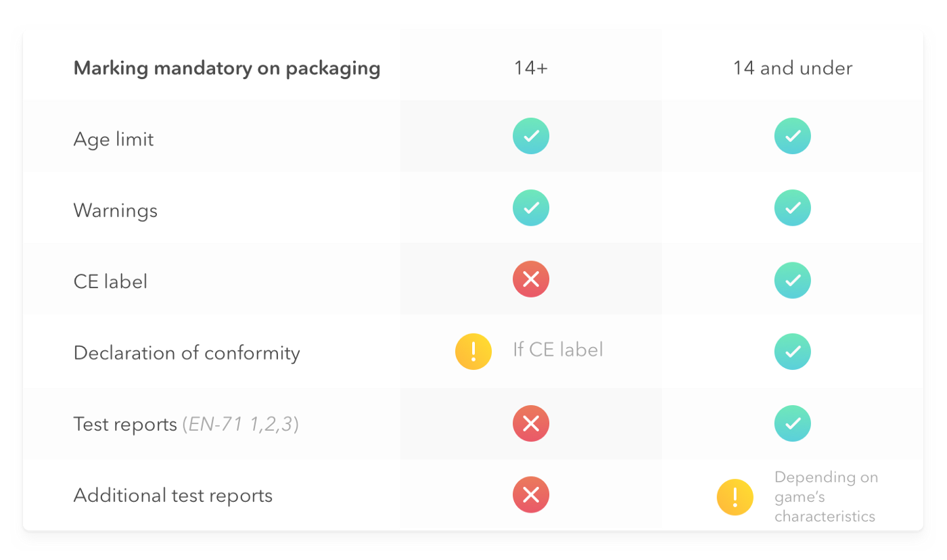Screen dimensions: 947x560
Task: Click red cross for Additional test reports
Action: (531, 495)
